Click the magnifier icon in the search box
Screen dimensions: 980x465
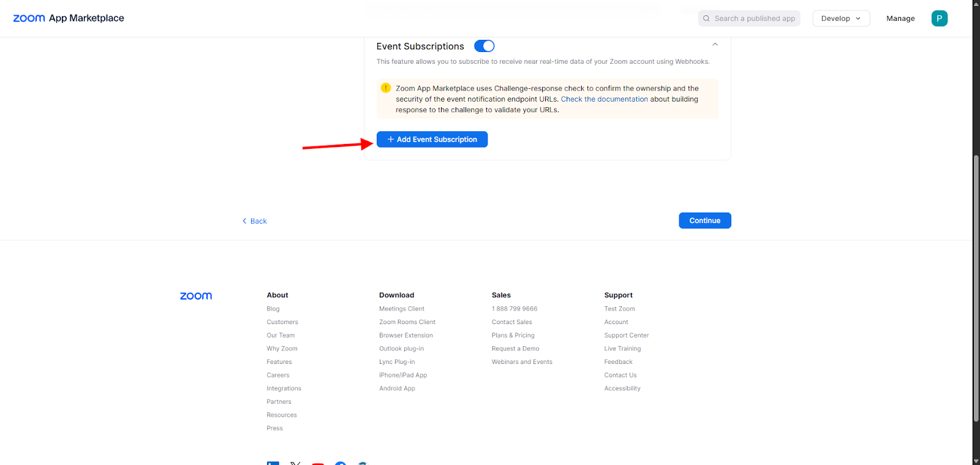(706, 18)
